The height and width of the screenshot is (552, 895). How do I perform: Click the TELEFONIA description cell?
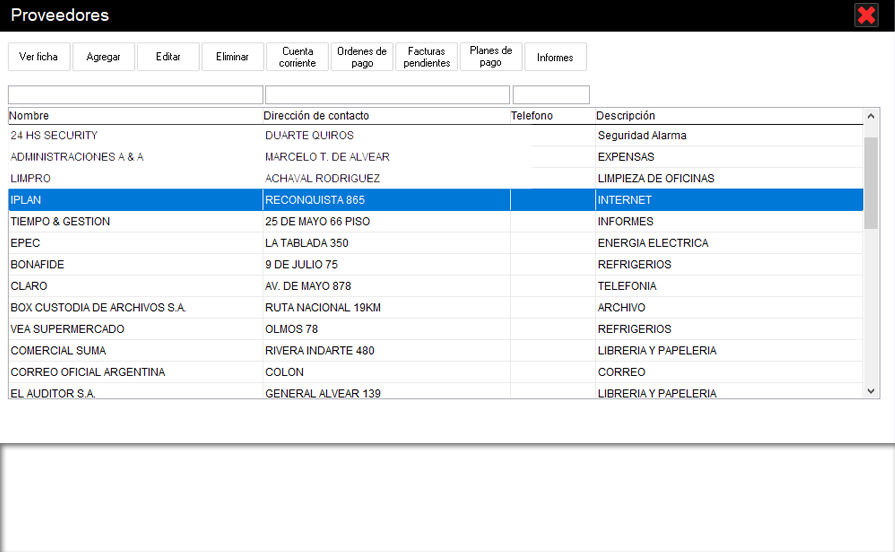tap(729, 286)
